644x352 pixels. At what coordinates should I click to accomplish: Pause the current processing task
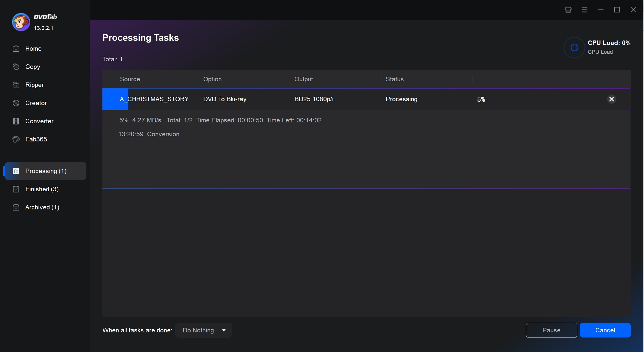(551, 330)
